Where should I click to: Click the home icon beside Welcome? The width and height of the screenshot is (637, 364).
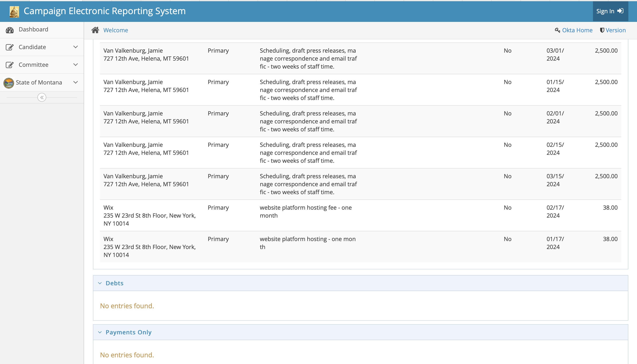[x=95, y=30]
